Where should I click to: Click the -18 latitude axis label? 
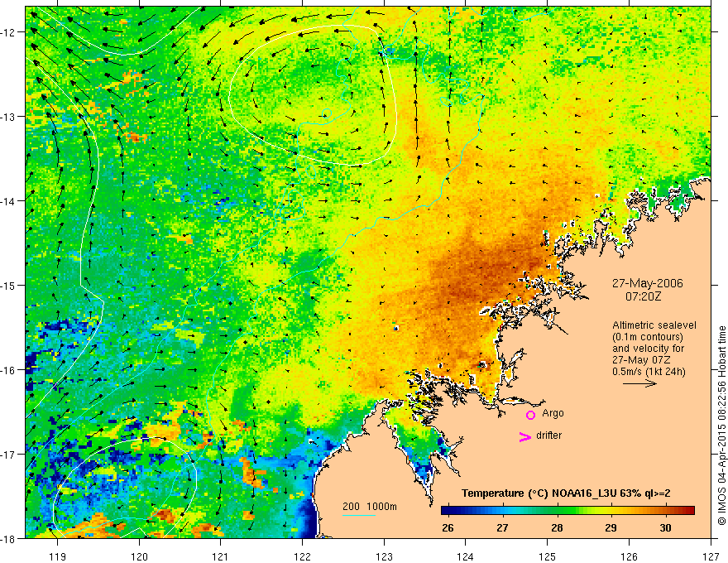[9, 538]
